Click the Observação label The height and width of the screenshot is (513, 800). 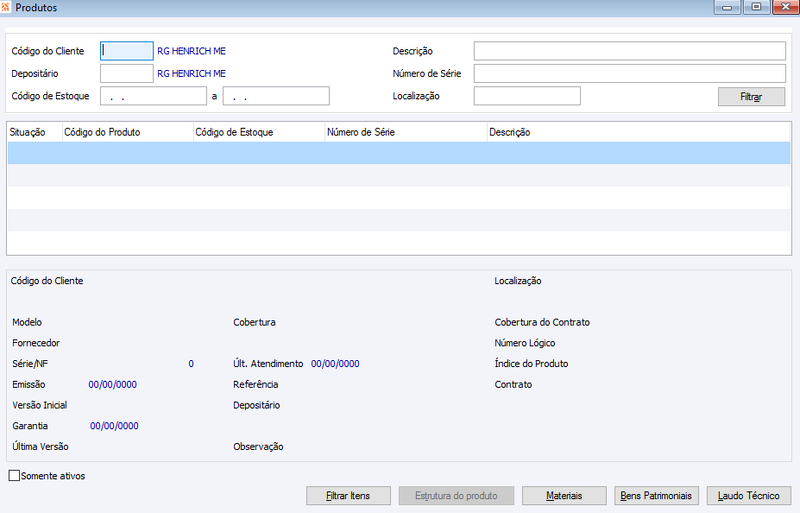pyautogui.click(x=258, y=447)
